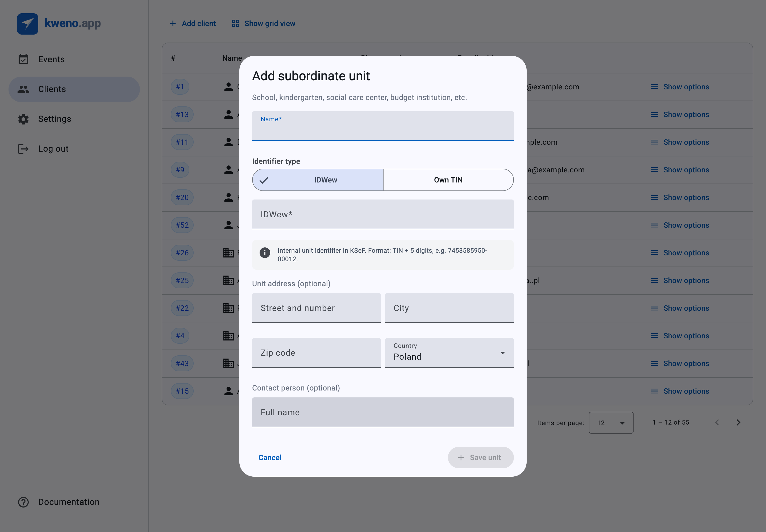Open Events calendar icon in sidebar
Image resolution: width=766 pixels, height=532 pixels.
[x=23, y=59]
